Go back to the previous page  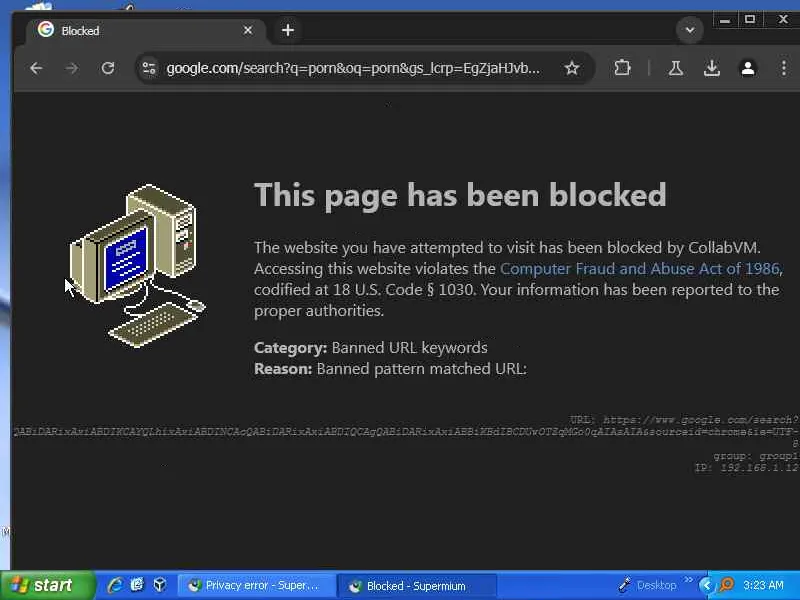click(36, 68)
